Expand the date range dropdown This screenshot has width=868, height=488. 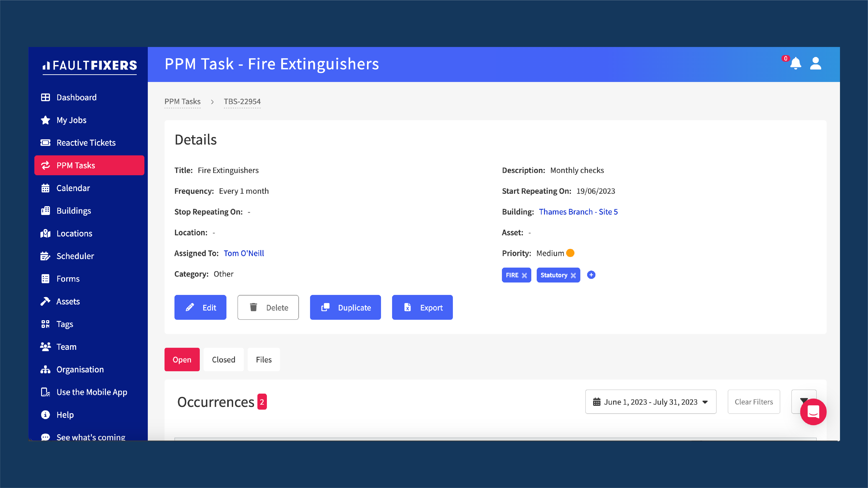(x=651, y=402)
